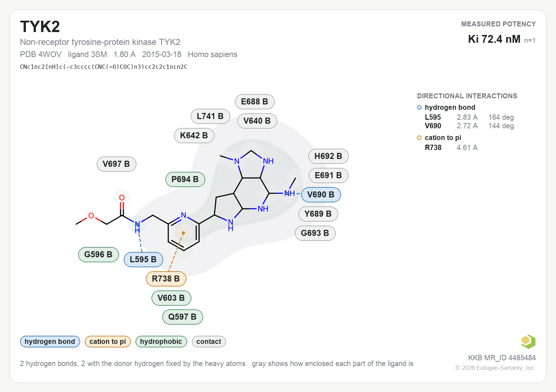This screenshot has height=392, width=556.
Task: Click the 144 deg angle value
Action: click(501, 126)
